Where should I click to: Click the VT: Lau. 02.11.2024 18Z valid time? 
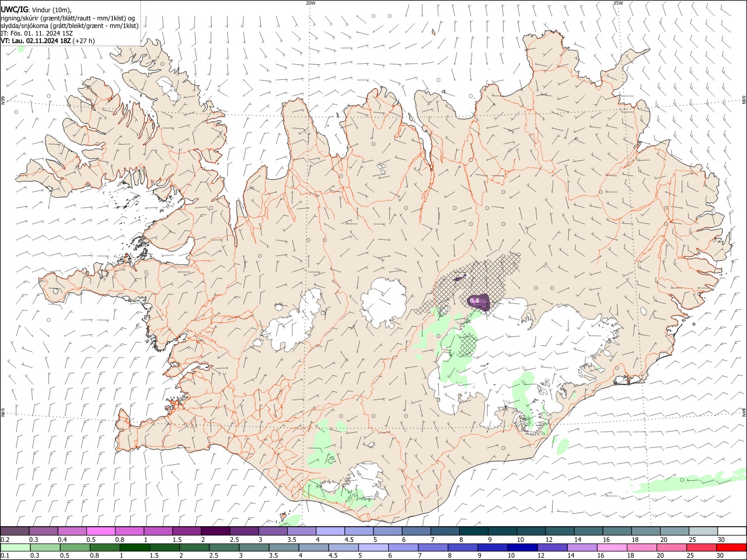click(x=36, y=41)
